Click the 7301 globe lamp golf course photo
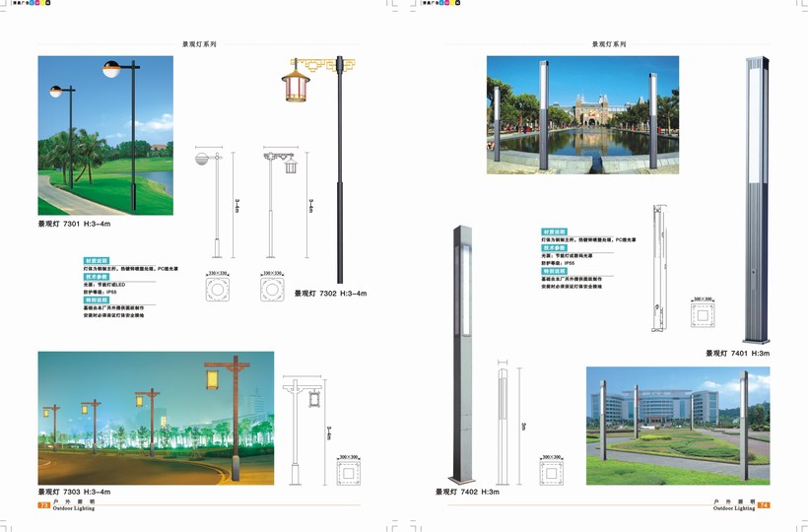The height and width of the screenshot is (532, 808). pos(105,136)
